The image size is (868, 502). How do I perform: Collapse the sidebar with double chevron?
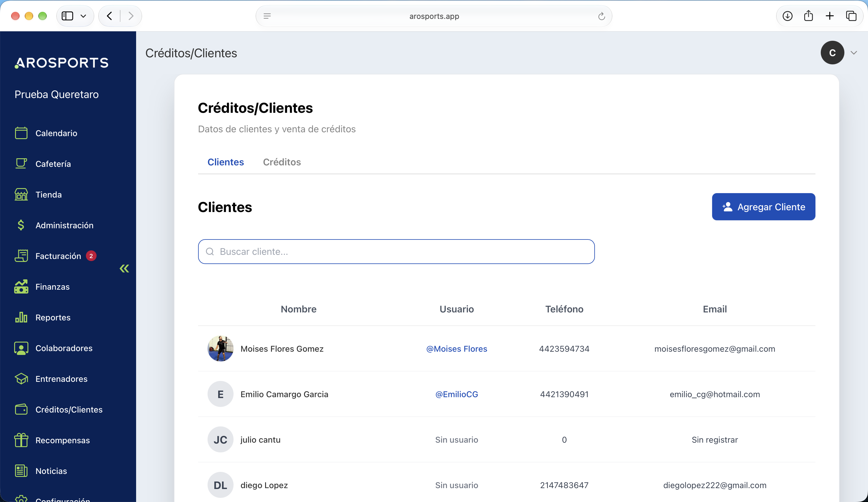pyautogui.click(x=124, y=269)
